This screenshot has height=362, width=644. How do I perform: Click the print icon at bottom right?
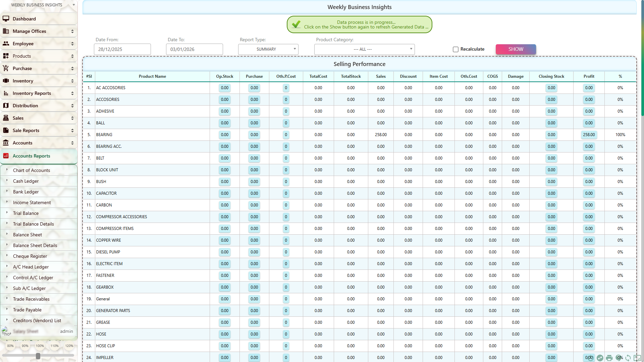(609, 358)
